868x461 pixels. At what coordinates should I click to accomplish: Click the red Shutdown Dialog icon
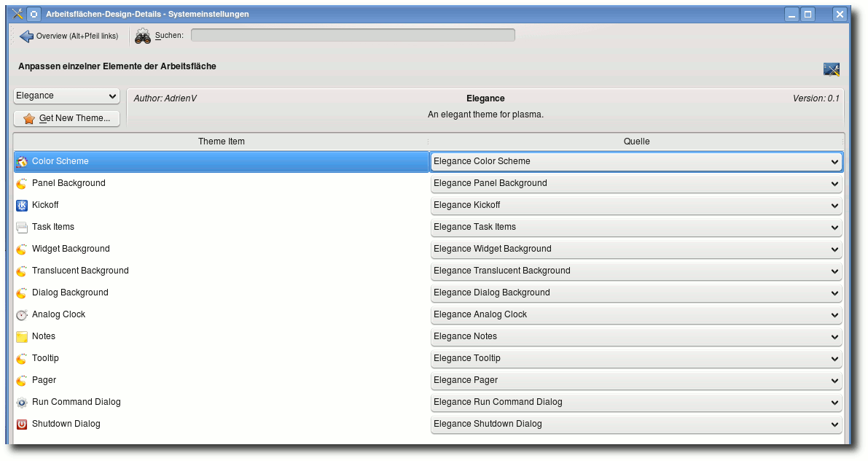point(21,424)
